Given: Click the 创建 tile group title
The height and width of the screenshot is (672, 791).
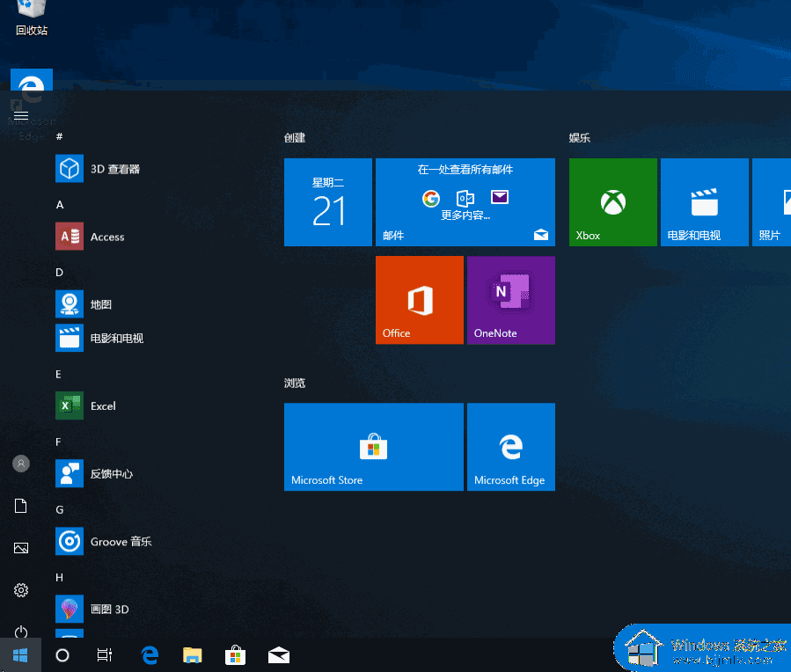Looking at the screenshot, I should (x=295, y=137).
